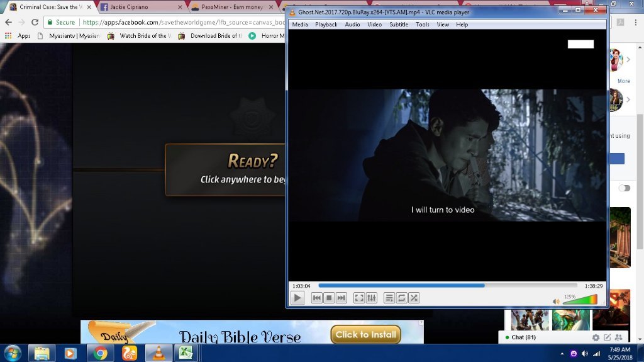The width and height of the screenshot is (644, 362).
Task: Close the PesoMiner tab
Action: (x=271, y=7)
